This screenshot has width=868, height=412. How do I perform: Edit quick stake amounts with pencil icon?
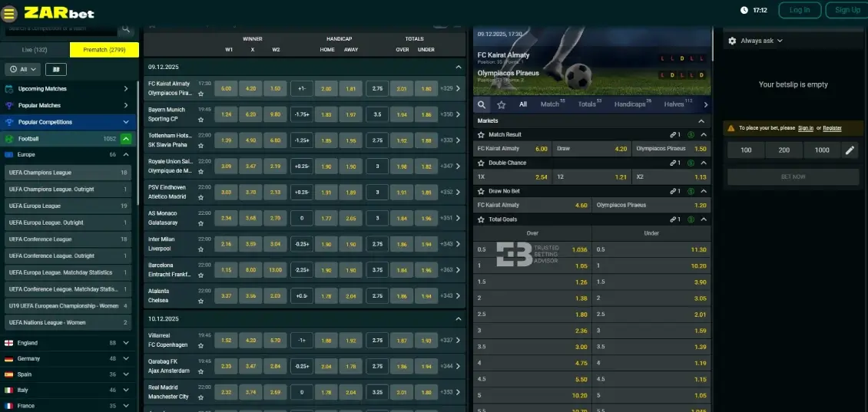(x=850, y=150)
